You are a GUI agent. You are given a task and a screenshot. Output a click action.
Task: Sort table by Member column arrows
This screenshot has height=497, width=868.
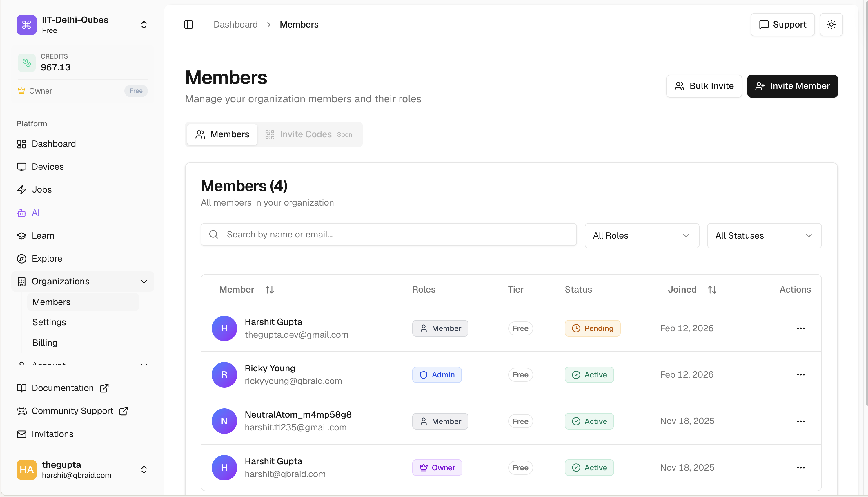point(270,290)
